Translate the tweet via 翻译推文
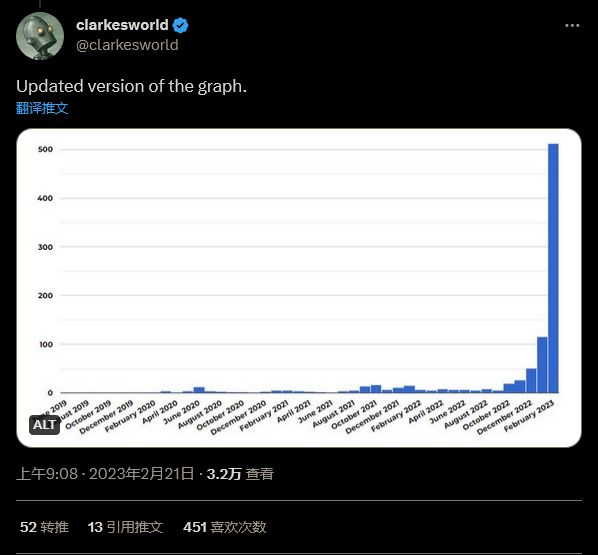The height and width of the screenshot is (555, 598). click(42, 108)
